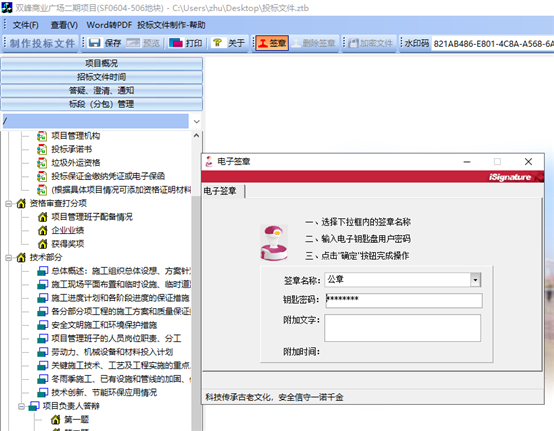Click the 安全文明施工和环境保护措施 page icon
The width and height of the screenshot is (554, 431).
(42, 325)
